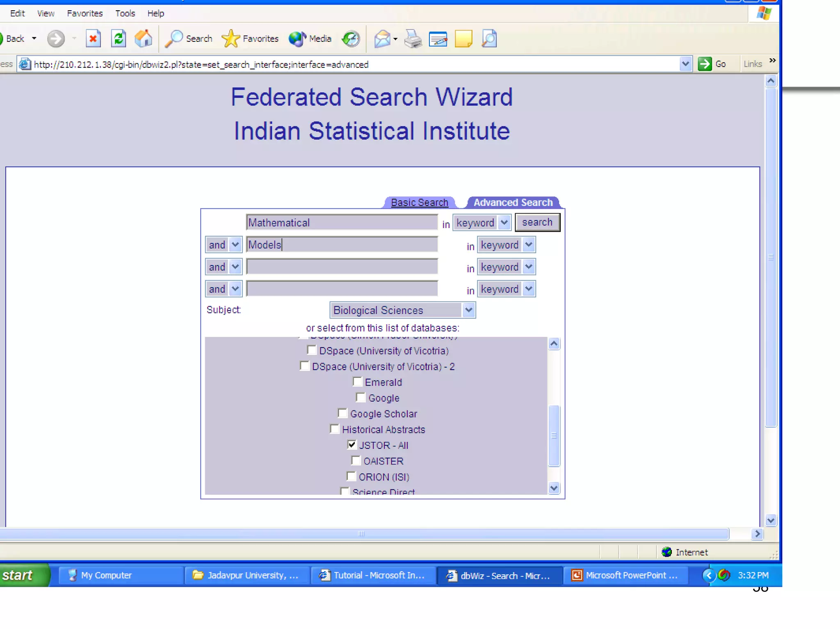Image resolution: width=840 pixels, height=629 pixels.
Task: Open keyword dropdown next to Mathematical field
Action: [x=504, y=223]
